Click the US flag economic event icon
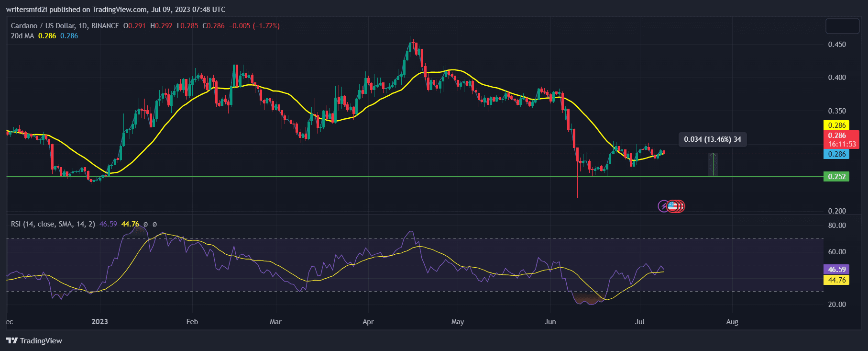 coord(673,206)
